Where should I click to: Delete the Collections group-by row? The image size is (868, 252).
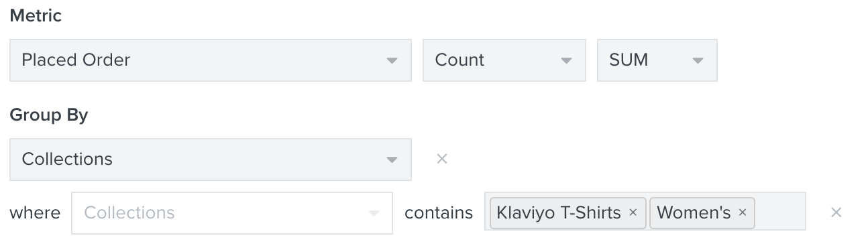pos(441,159)
